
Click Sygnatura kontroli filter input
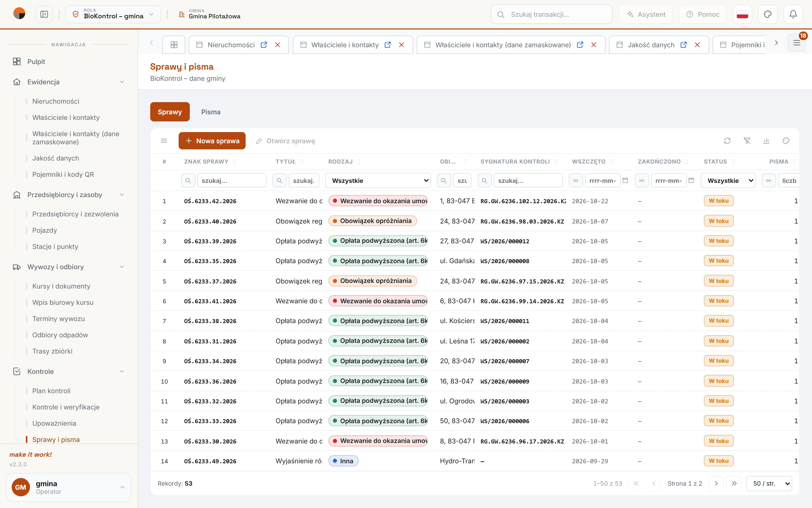(x=528, y=181)
